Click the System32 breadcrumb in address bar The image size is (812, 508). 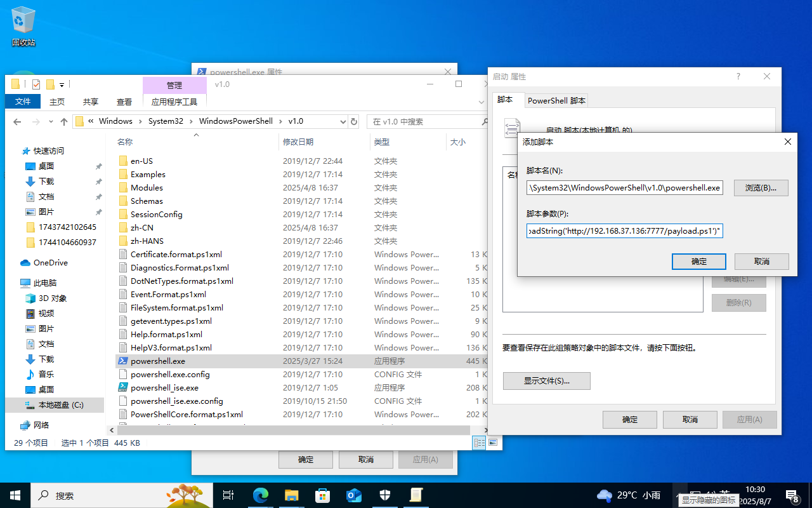click(166, 121)
